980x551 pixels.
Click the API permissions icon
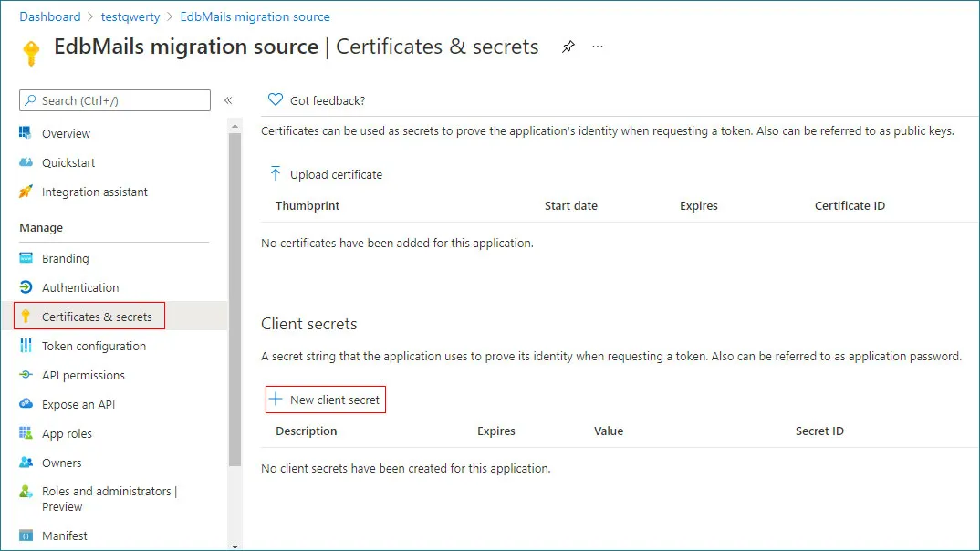coord(26,375)
